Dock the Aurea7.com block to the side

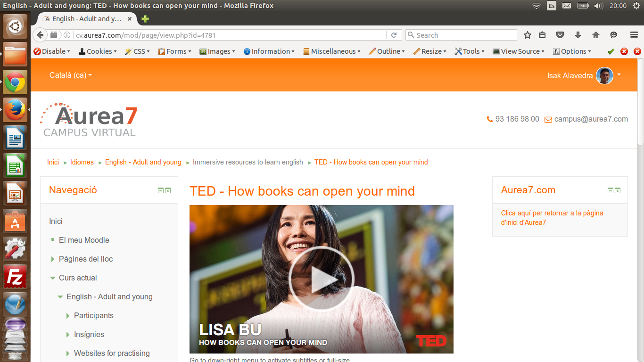618,190
